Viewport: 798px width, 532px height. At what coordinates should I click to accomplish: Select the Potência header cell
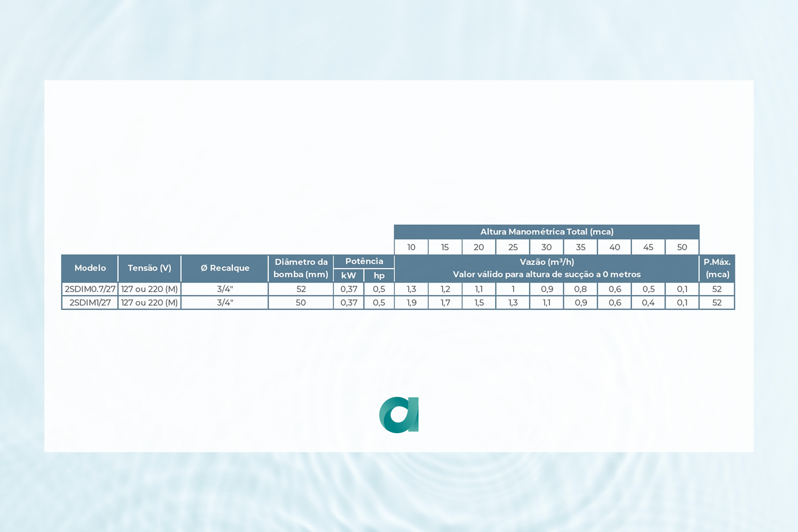pyautogui.click(x=364, y=261)
